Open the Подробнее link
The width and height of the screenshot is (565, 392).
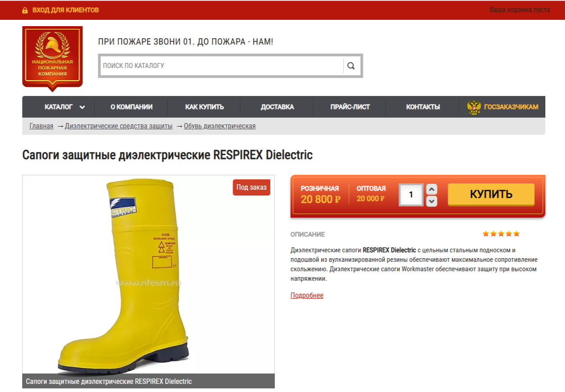click(307, 296)
